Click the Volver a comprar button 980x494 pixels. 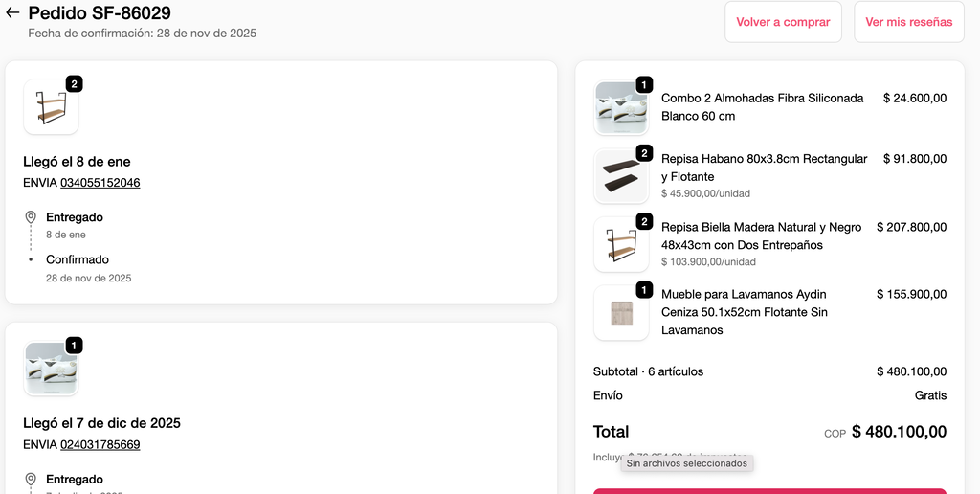[x=783, y=22]
